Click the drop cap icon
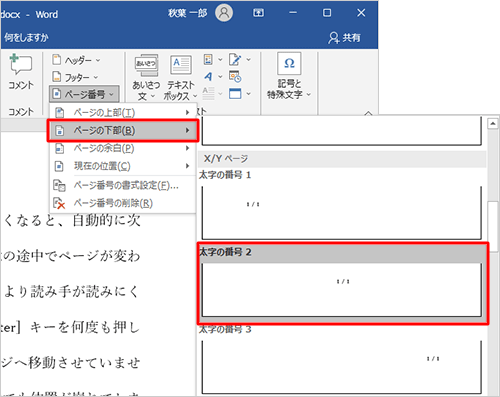Screen dimensions: 500x397 coord(208,94)
